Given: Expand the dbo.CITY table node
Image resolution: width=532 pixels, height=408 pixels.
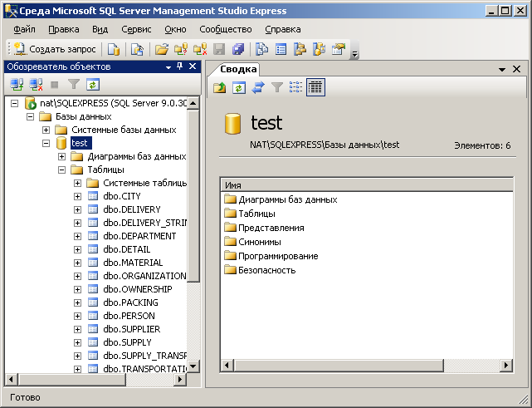Looking at the screenshot, I should coord(77,196).
